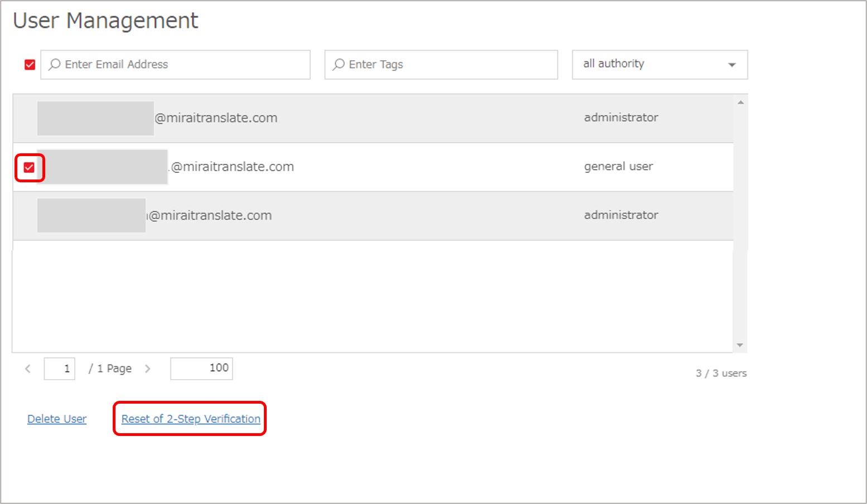Click the magnifier icon in email search
Image resolution: width=867 pixels, height=504 pixels.
tap(54, 65)
